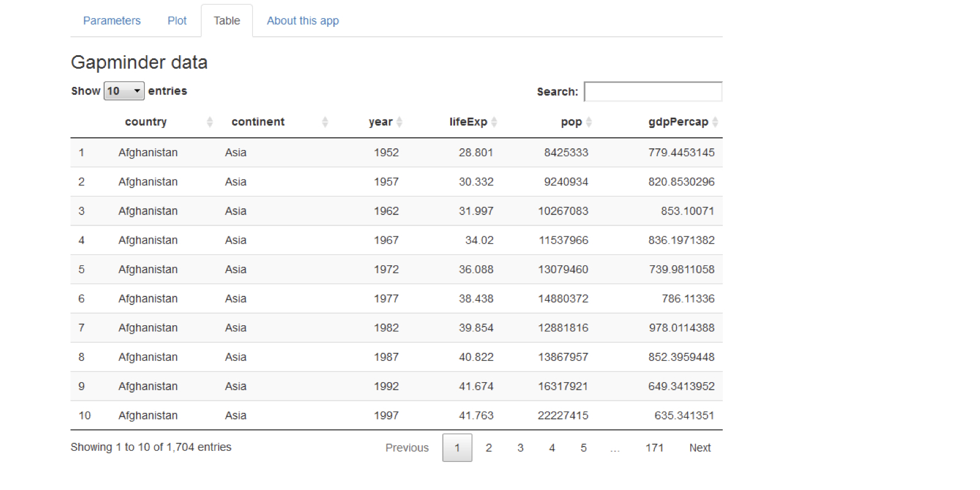
Task: Click lifeExp value 34.02
Action: tap(479, 240)
